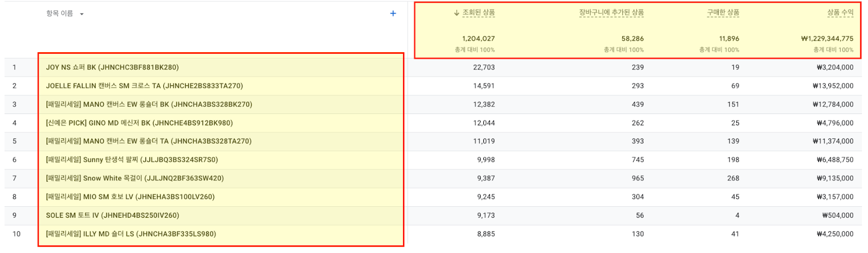Click the 9,245 views cell
Viewport: 868px width, 253px height.
(x=486, y=197)
